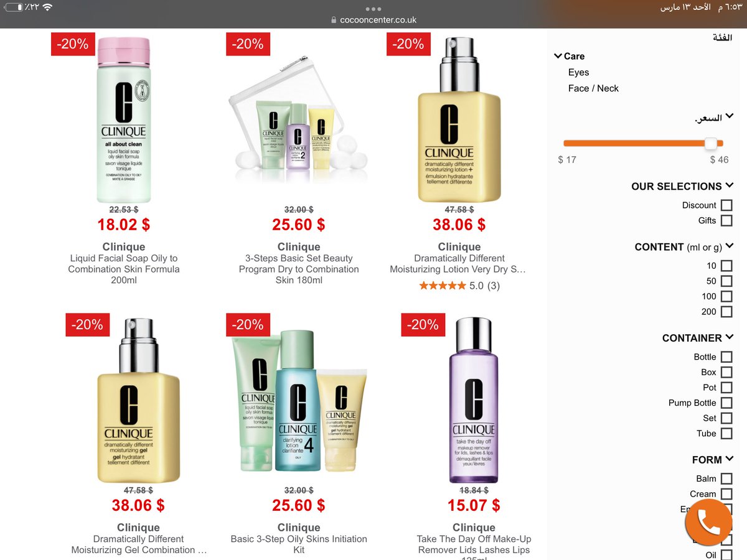The height and width of the screenshot is (560, 747).
Task: Open the three-dot multitasking menu
Action: [x=374, y=9]
